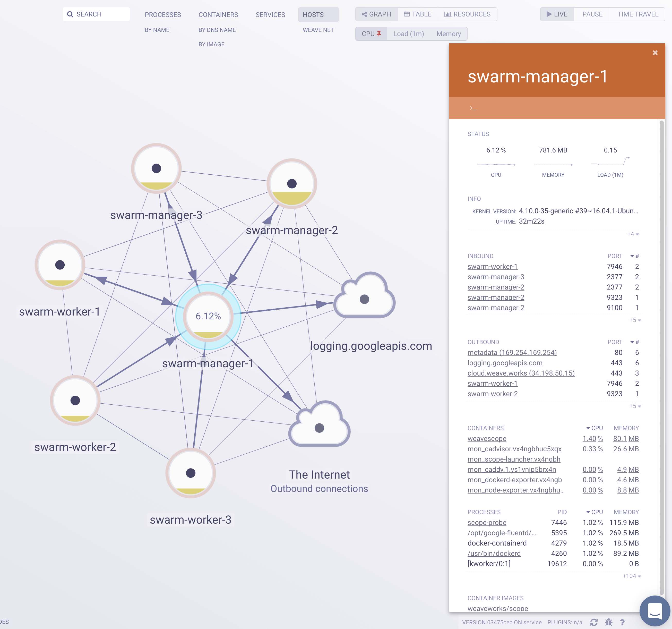Click the refresh icon in the footer

(x=594, y=622)
